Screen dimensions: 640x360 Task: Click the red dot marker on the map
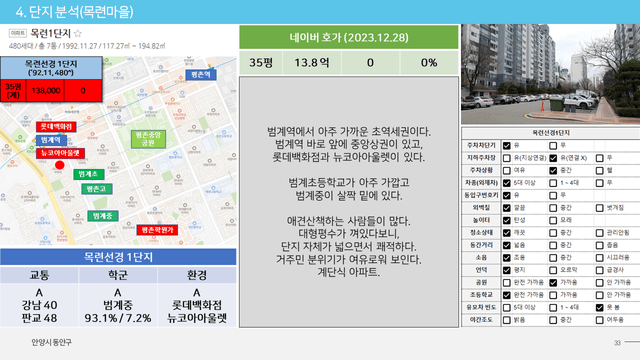[60, 165]
